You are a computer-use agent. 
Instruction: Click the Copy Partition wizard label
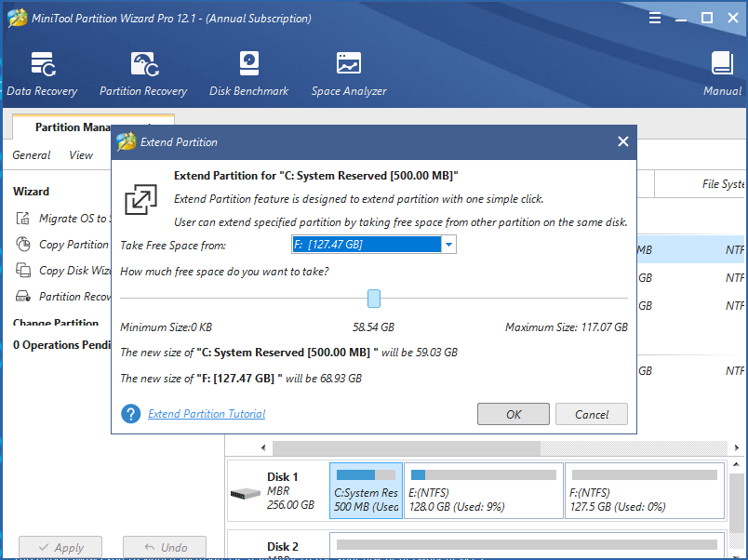pos(73,245)
